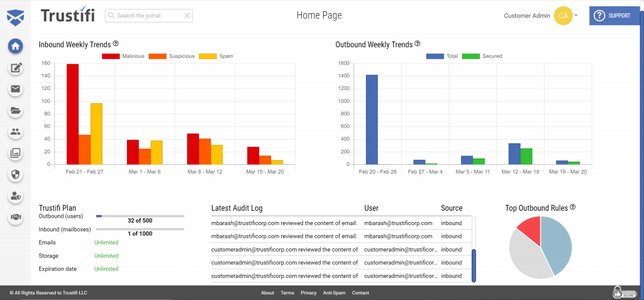Click the Customer Admin name label
644x300 pixels.
tap(527, 16)
